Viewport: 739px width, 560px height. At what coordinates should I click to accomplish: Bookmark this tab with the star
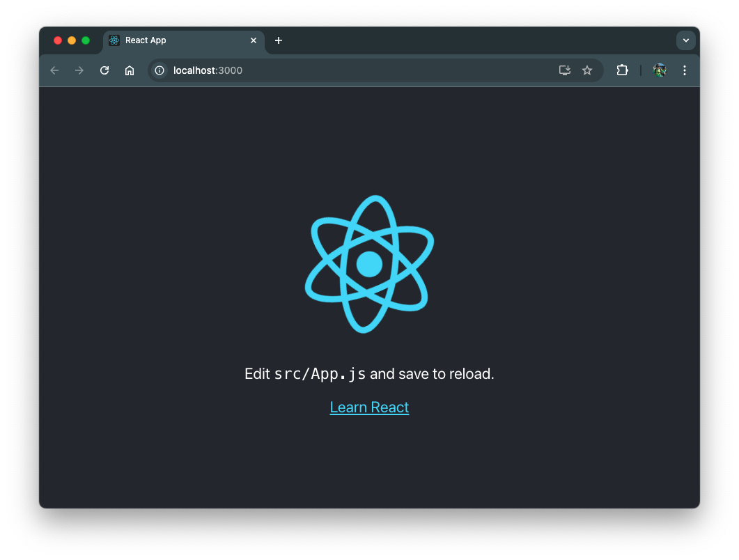point(586,70)
